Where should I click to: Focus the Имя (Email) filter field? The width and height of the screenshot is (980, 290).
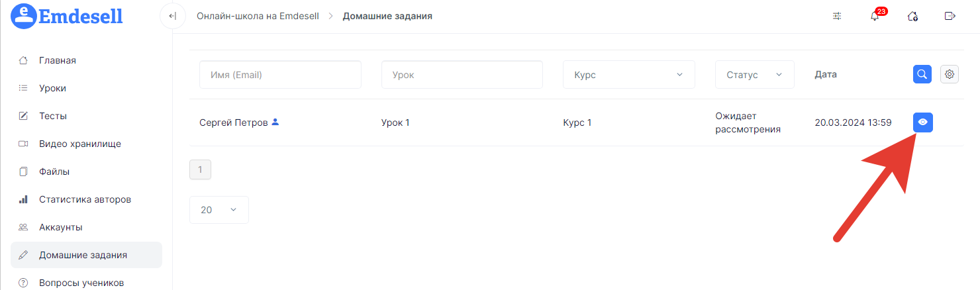click(x=280, y=75)
